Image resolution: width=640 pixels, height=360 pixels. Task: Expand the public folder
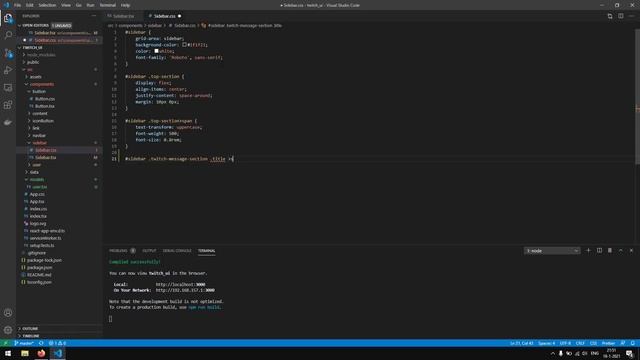pyautogui.click(x=33, y=62)
